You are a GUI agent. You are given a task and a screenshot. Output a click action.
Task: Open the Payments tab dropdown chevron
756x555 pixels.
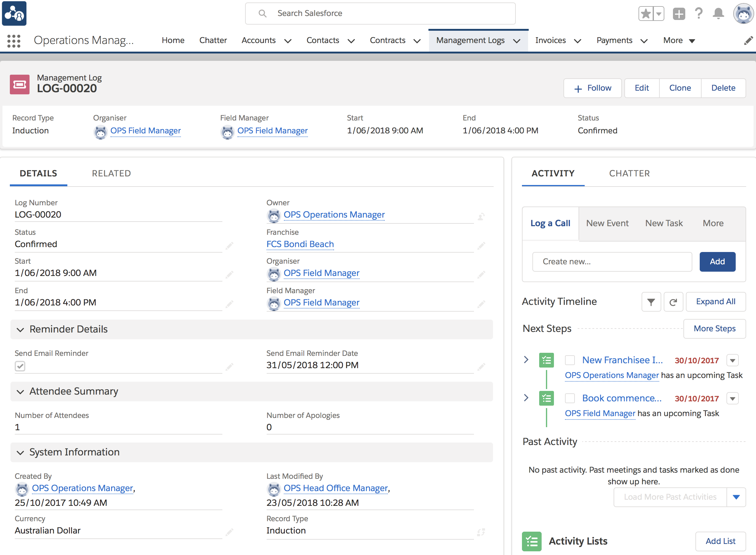644,41
